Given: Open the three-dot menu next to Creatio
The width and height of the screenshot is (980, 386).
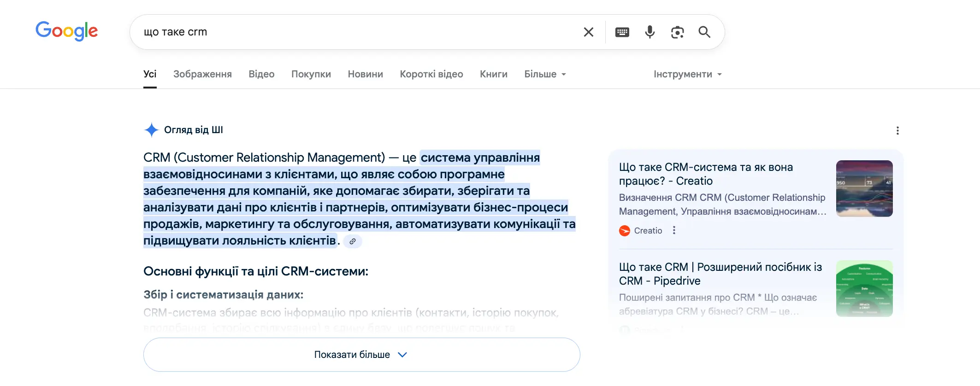Looking at the screenshot, I should click(x=674, y=230).
